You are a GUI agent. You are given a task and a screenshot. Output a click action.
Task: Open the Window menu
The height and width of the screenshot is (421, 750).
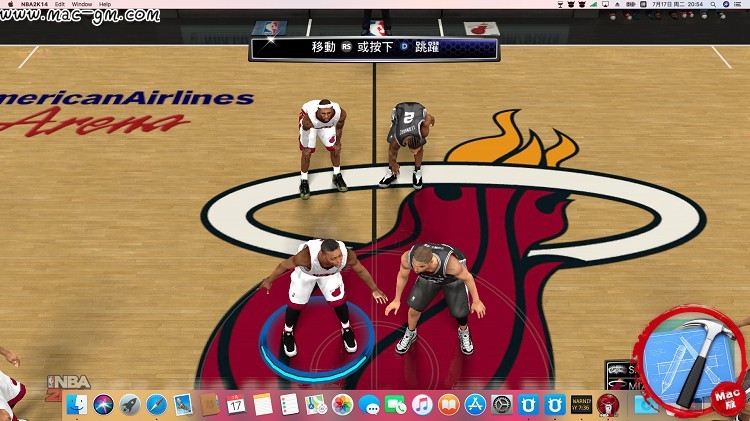[82, 4]
